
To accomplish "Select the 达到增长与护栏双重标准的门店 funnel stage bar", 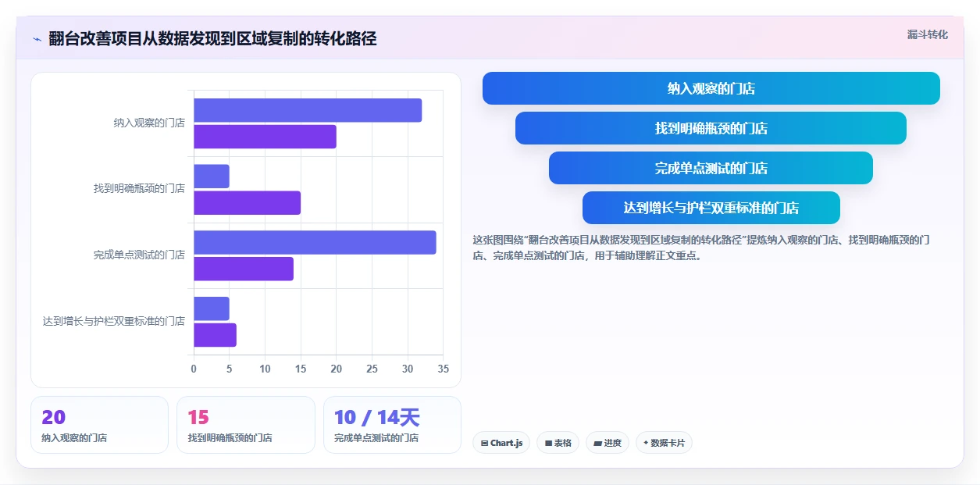I will (711, 208).
